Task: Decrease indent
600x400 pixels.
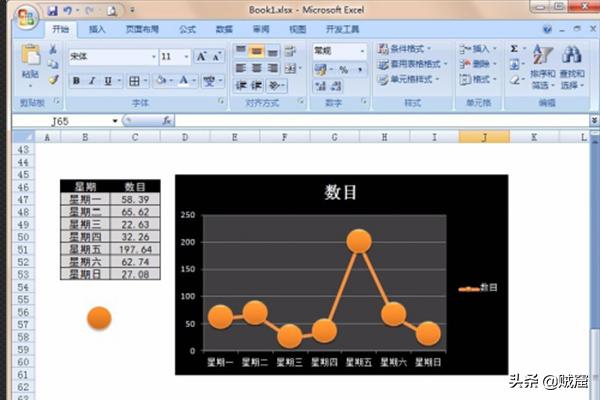Action: [x=241, y=85]
